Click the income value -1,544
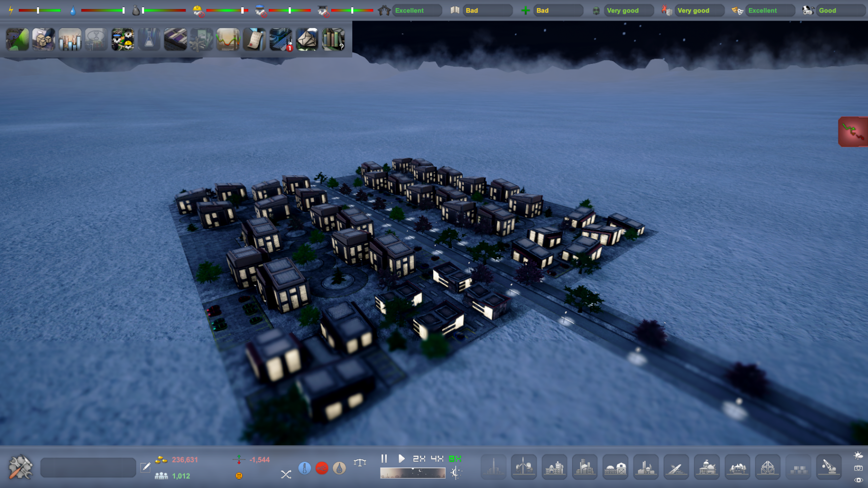Image resolution: width=868 pixels, height=488 pixels. (x=259, y=460)
